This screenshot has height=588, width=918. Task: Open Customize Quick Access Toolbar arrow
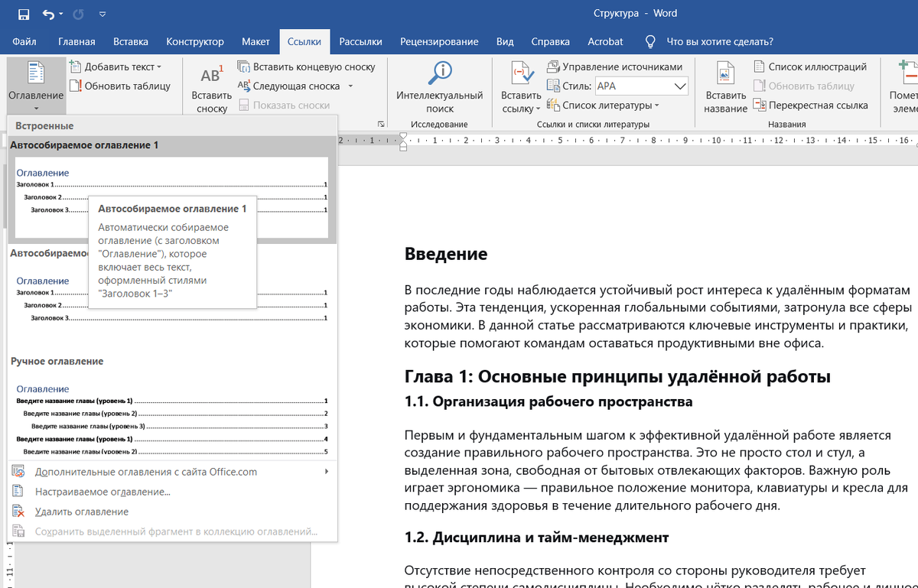[x=103, y=15]
